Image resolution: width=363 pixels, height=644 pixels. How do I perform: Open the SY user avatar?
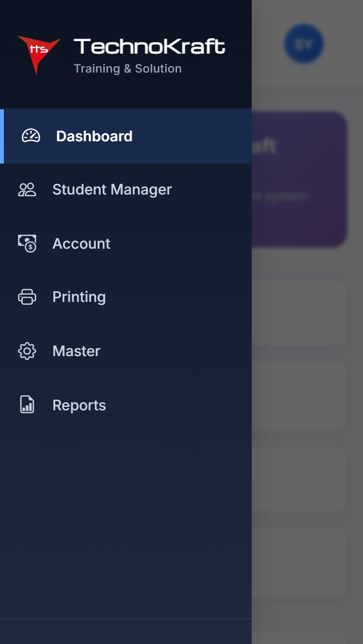tap(303, 45)
